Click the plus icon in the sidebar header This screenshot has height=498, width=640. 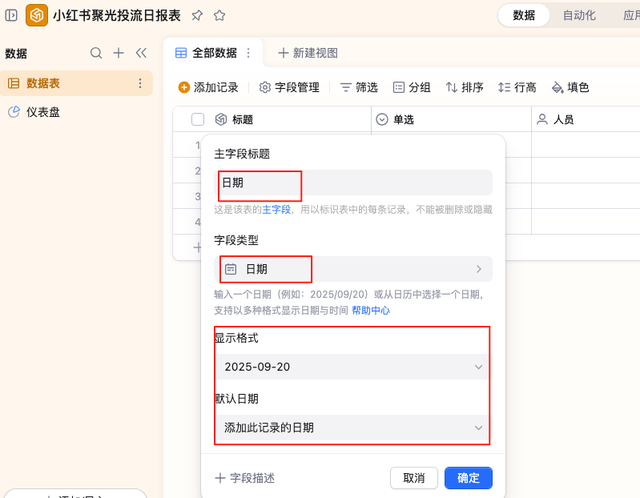coord(118,53)
